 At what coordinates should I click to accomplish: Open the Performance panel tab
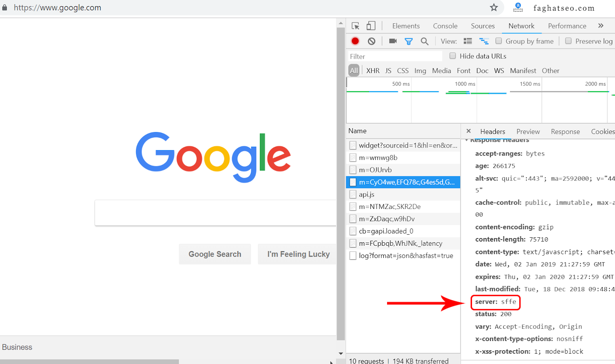pyautogui.click(x=567, y=26)
